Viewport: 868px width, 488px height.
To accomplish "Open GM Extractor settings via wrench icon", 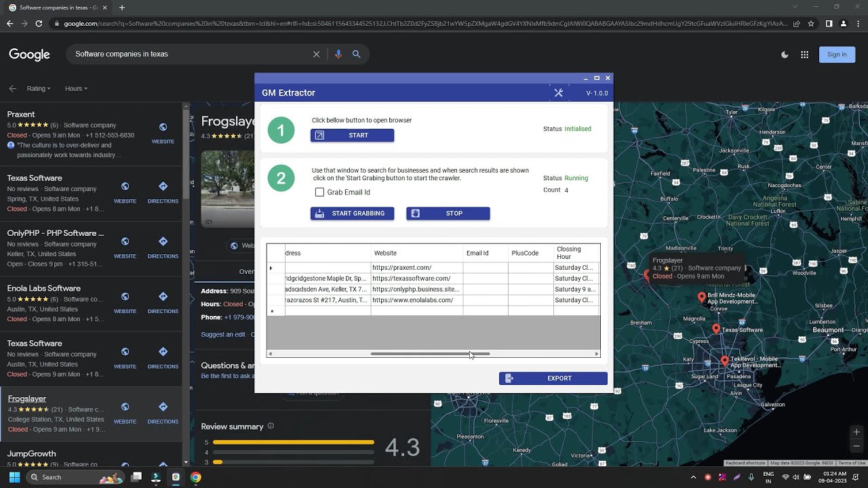I will (558, 93).
